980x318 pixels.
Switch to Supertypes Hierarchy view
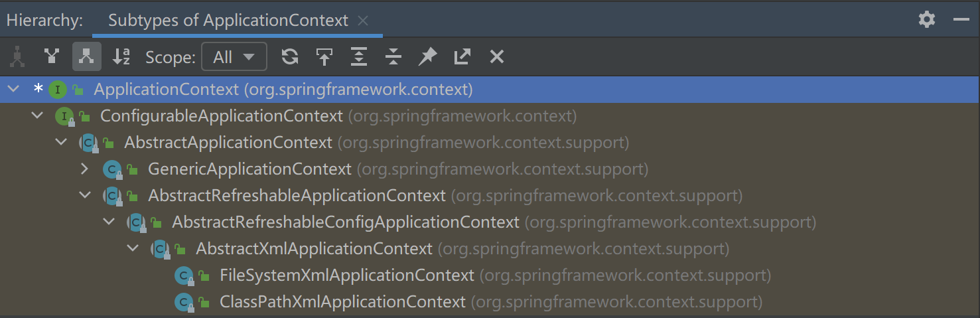coord(52,57)
